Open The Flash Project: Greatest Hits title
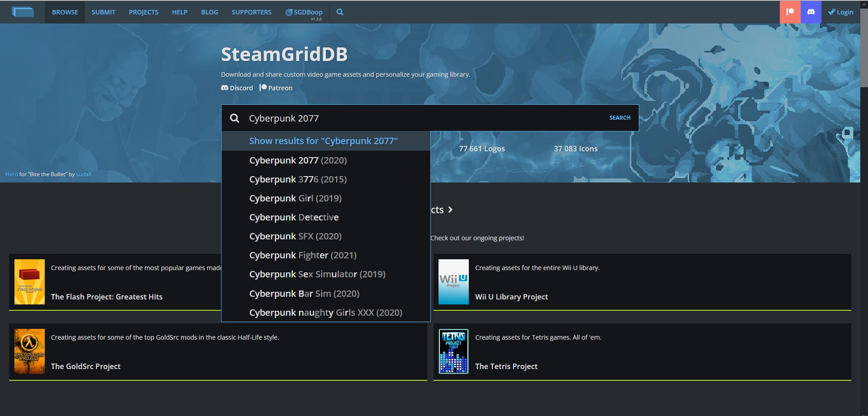Viewport: 868px width, 416px height. point(107,297)
